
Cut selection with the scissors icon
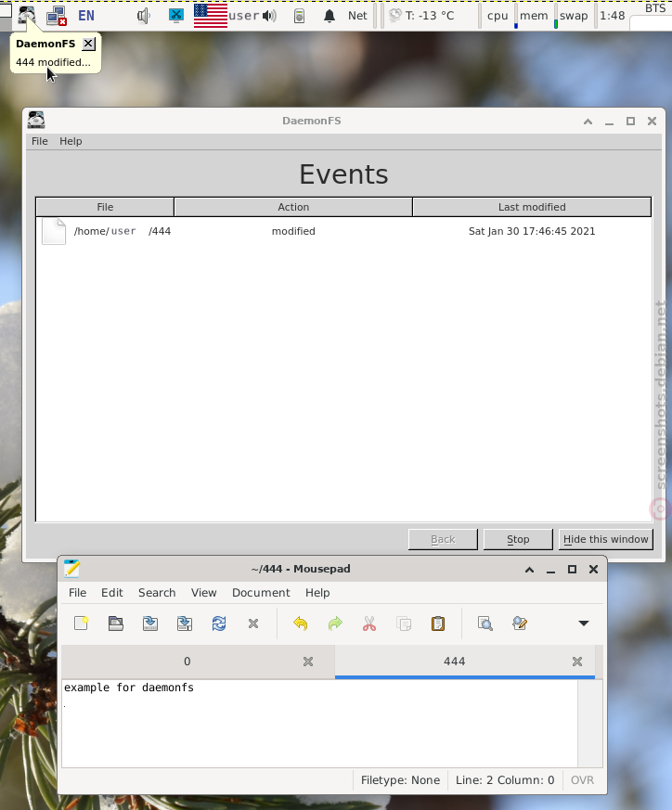369,624
